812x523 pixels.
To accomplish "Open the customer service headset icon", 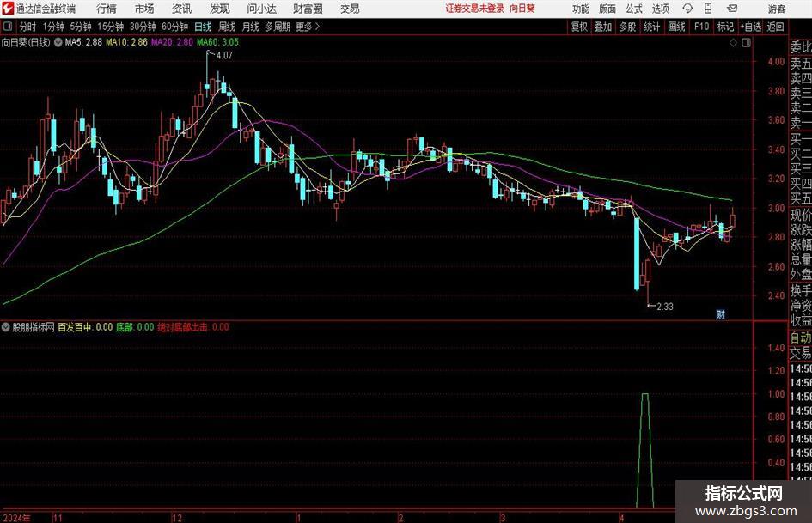I will pos(687,9).
